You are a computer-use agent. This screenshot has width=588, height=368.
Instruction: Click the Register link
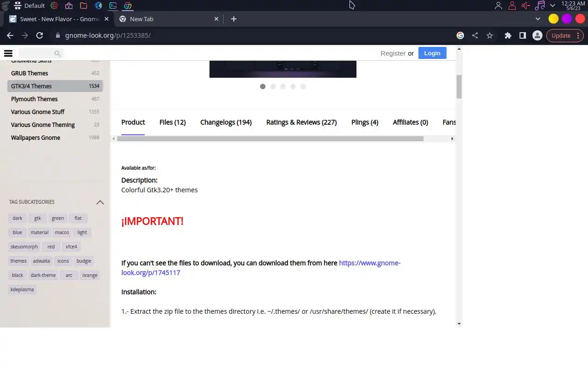coord(393,53)
